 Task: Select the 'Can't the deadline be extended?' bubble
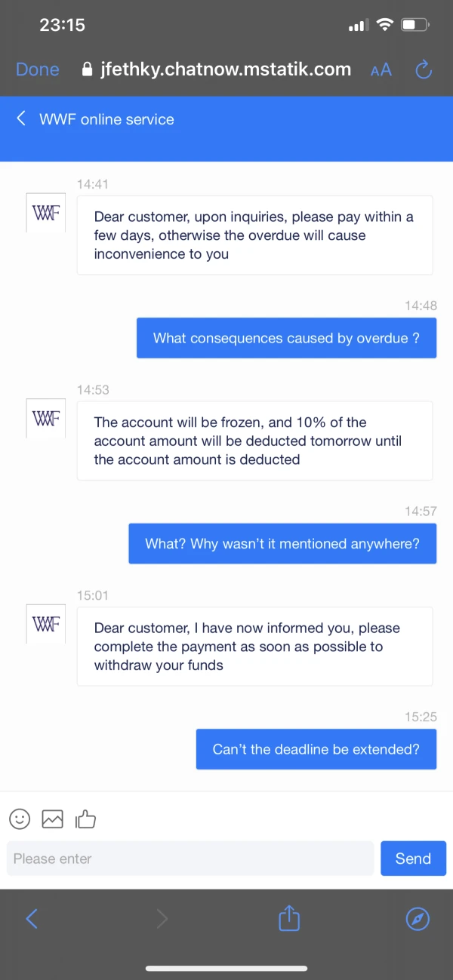316,749
